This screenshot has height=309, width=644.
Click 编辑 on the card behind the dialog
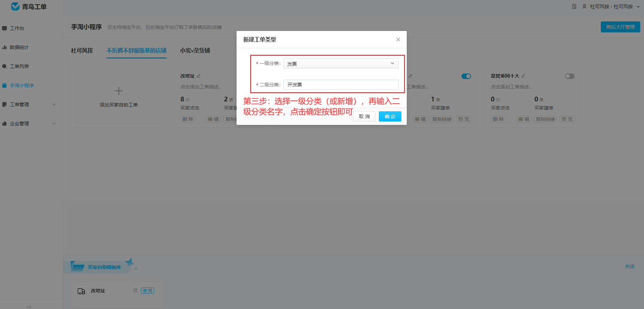pyautogui.click(x=420, y=119)
